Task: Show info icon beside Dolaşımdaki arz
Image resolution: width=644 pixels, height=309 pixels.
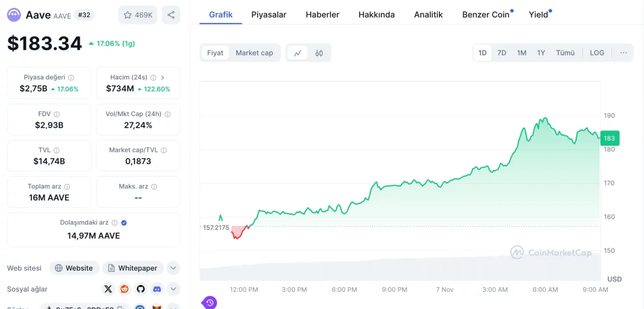Action: 115,223
